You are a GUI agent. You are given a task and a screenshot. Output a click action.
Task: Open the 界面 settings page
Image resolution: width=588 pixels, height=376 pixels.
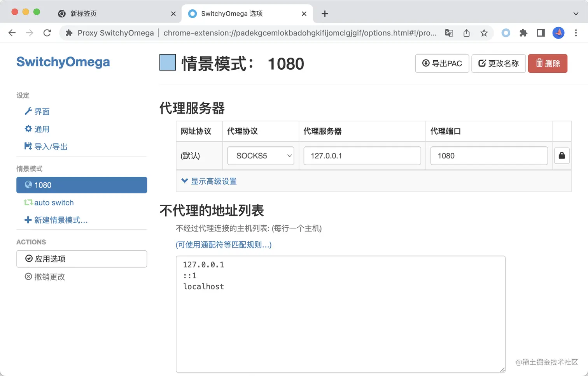coord(37,112)
